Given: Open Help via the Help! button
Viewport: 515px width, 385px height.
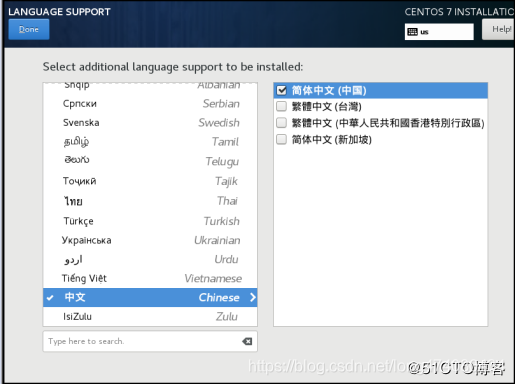Looking at the screenshot, I should pyautogui.click(x=498, y=29).
